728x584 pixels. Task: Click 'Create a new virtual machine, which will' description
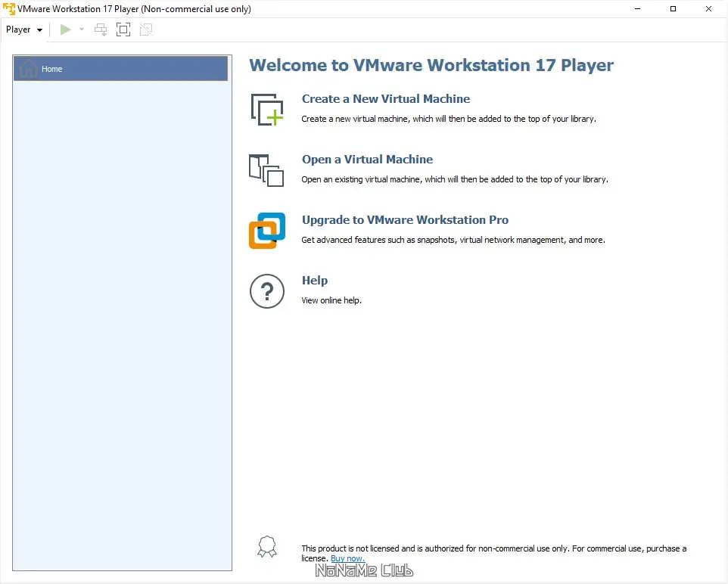click(x=449, y=119)
